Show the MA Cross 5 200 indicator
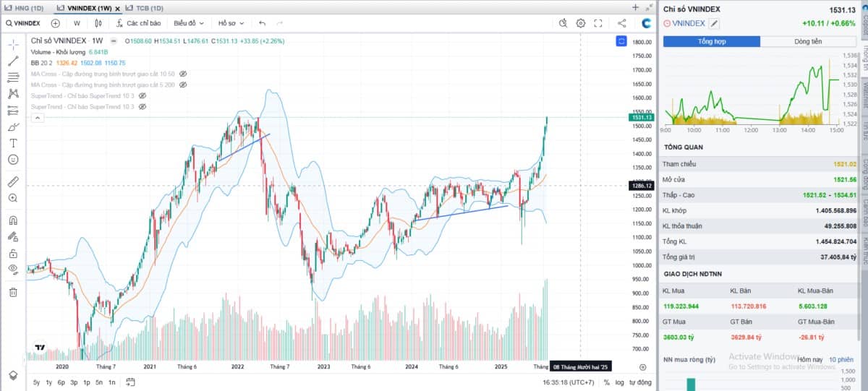This screenshot has height=391, width=868. [182, 85]
